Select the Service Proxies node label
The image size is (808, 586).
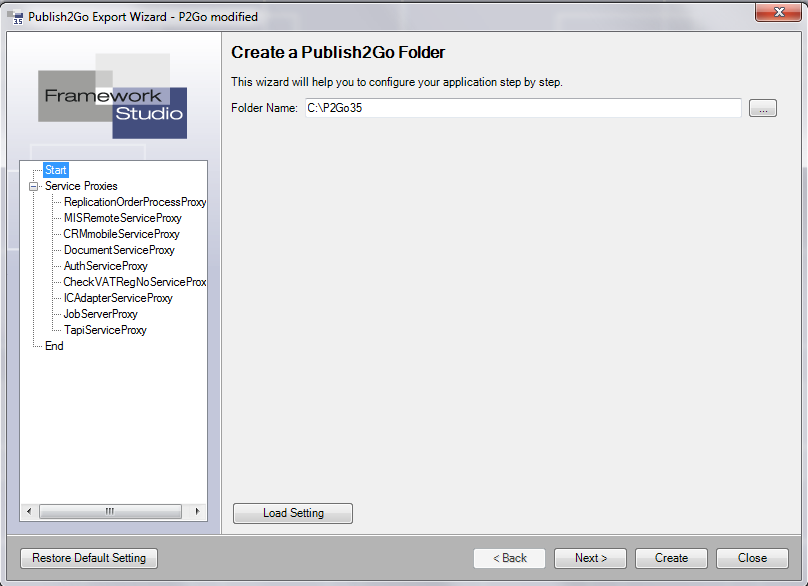(x=81, y=186)
